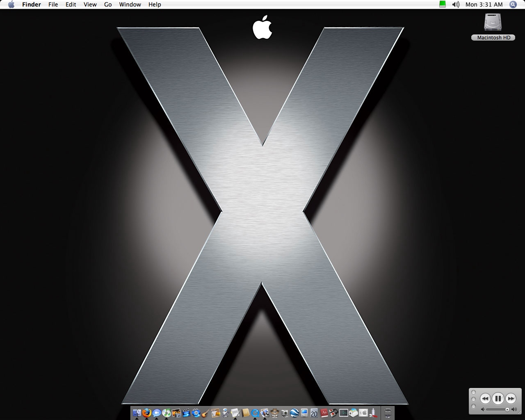Open the Window menu

(x=130, y=5)
